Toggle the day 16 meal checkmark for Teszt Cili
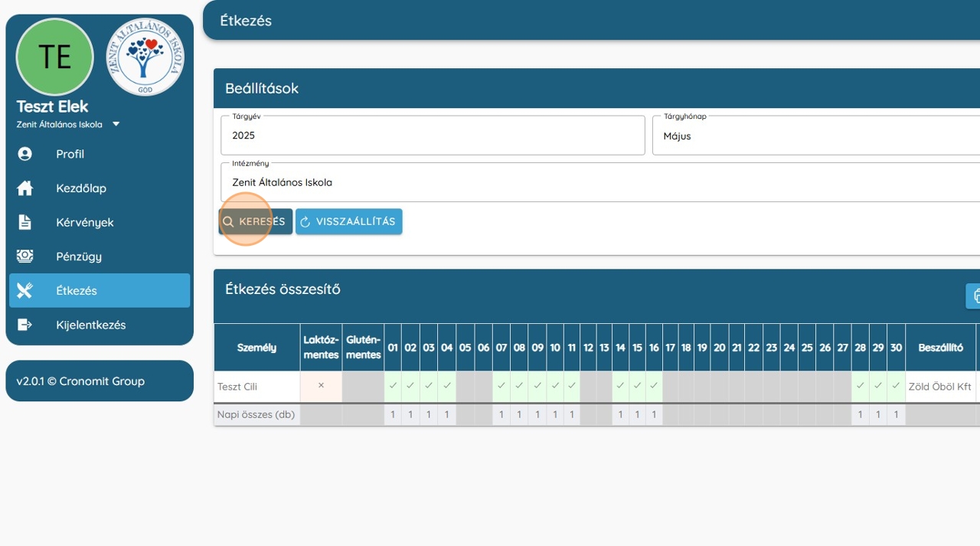The width and height of the screenshot is (980, 546). coord(654,386)
